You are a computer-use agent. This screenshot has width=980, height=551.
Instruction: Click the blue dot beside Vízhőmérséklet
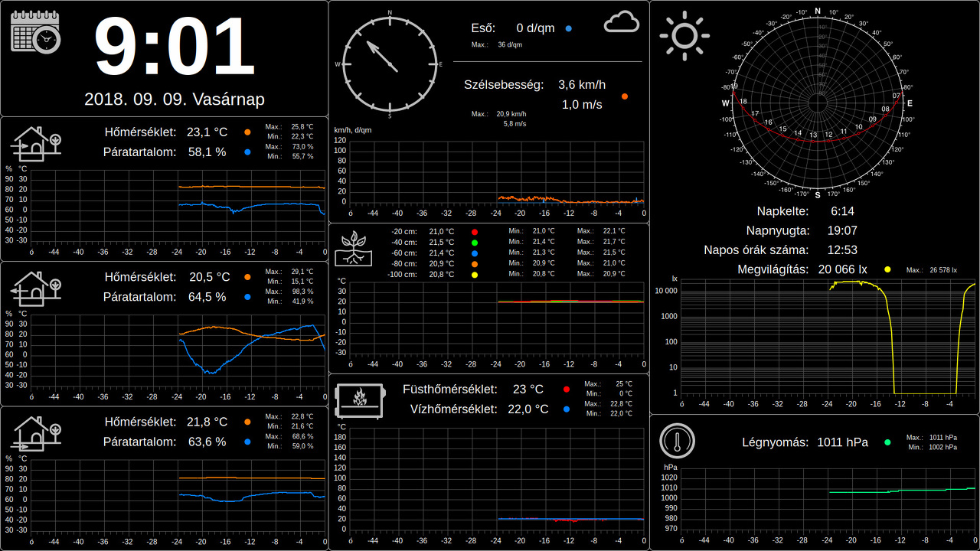point(567,409)
